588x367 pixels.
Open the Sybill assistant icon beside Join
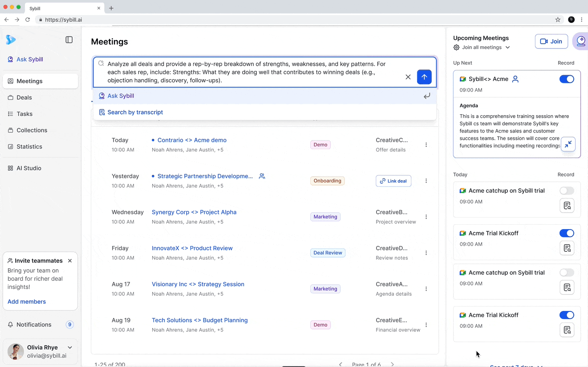point(580,41)
